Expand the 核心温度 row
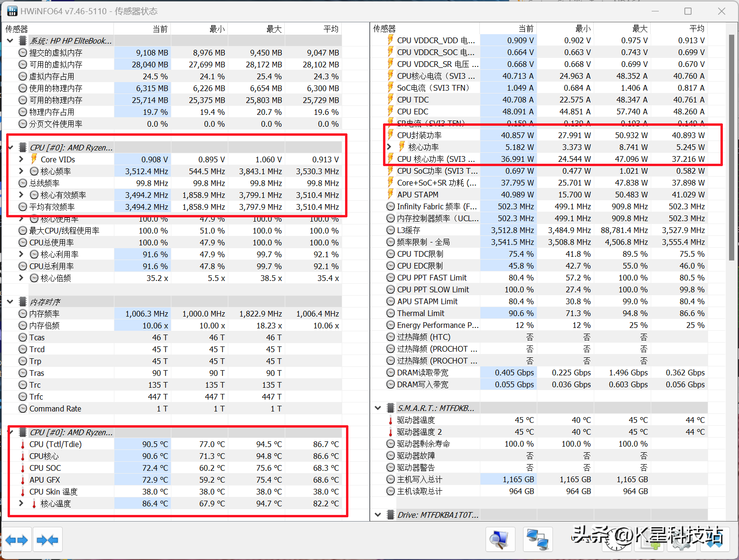Screen dimensions: 739x560 [x=21, y=503]
